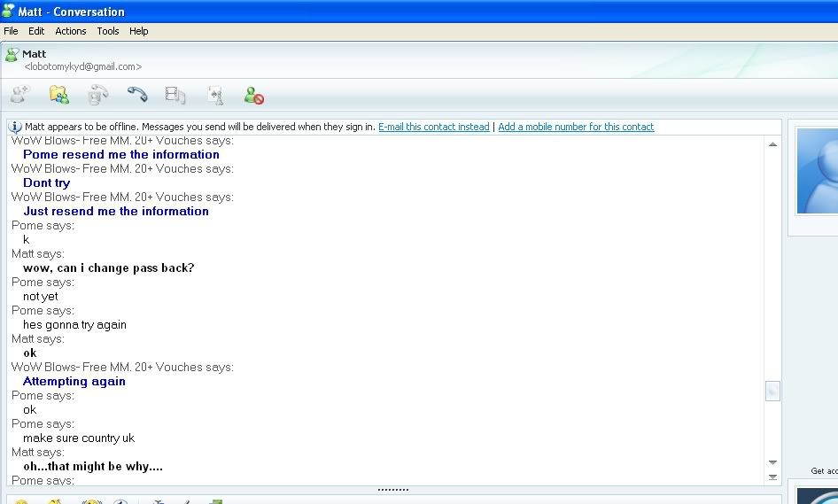Open the Actions menu
The image size is (838, 504).
point(71,31)
